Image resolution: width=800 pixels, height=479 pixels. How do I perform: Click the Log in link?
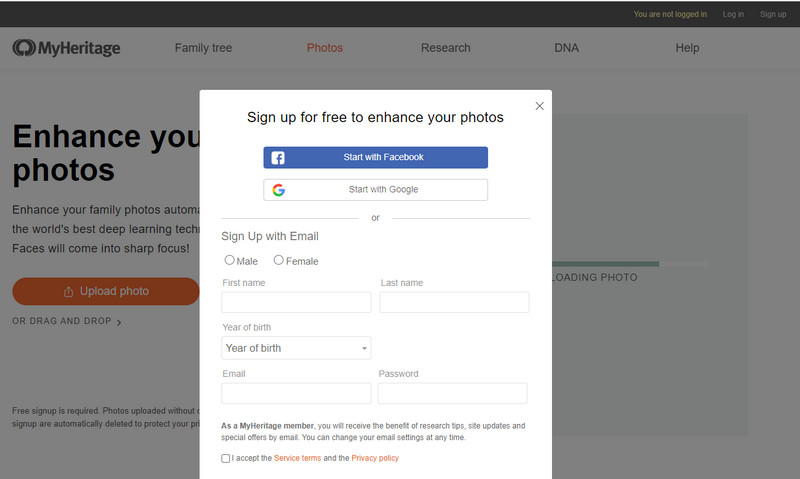(733, 14)
